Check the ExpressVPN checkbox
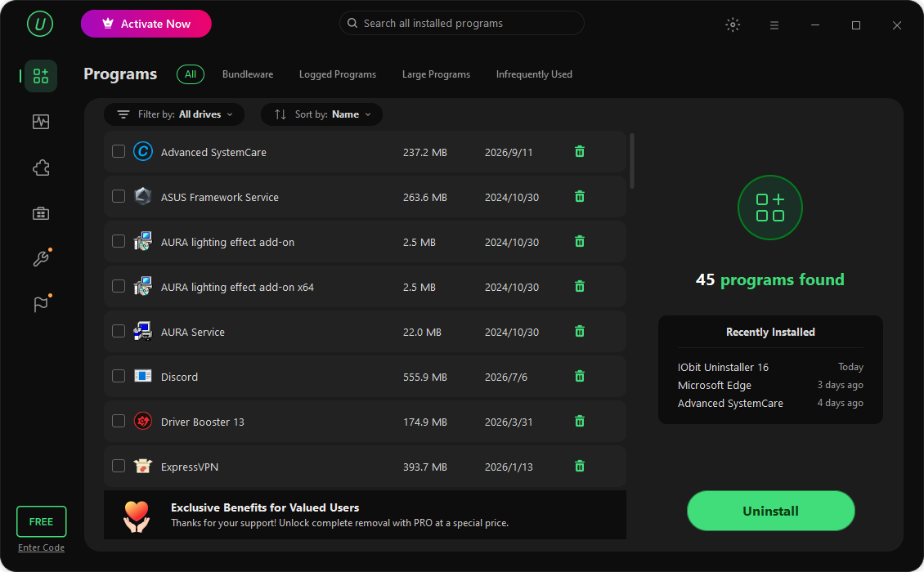The image size is (924, 572). click(x=119, y=466)
